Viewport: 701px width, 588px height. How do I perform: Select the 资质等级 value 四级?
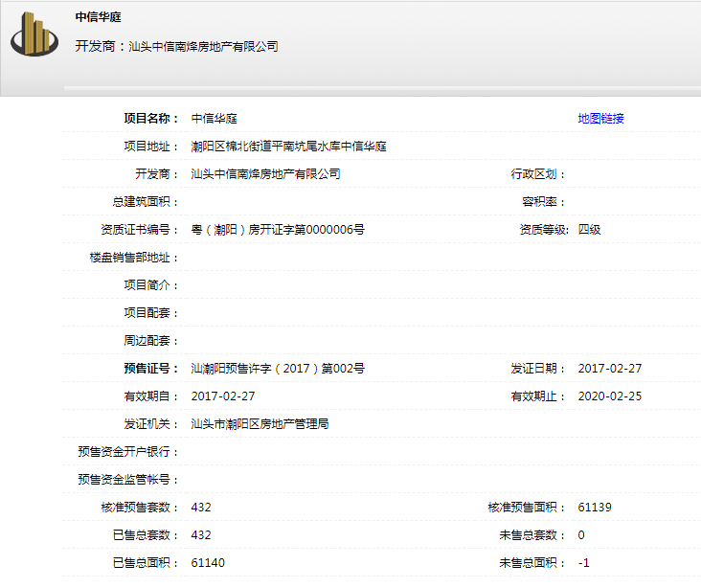point(589,230)
